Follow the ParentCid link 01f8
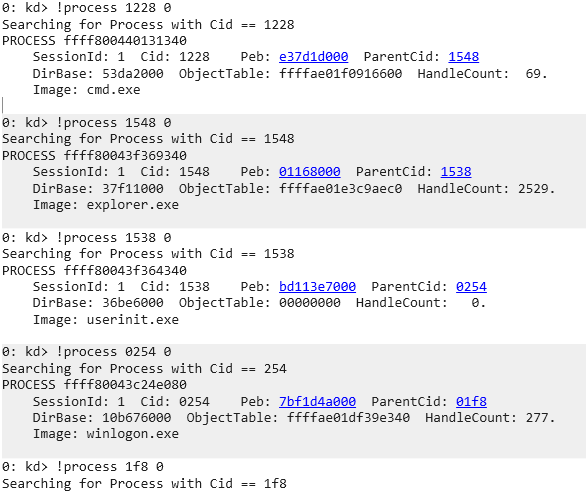The image size is (586, 504). tap(471, 402)
